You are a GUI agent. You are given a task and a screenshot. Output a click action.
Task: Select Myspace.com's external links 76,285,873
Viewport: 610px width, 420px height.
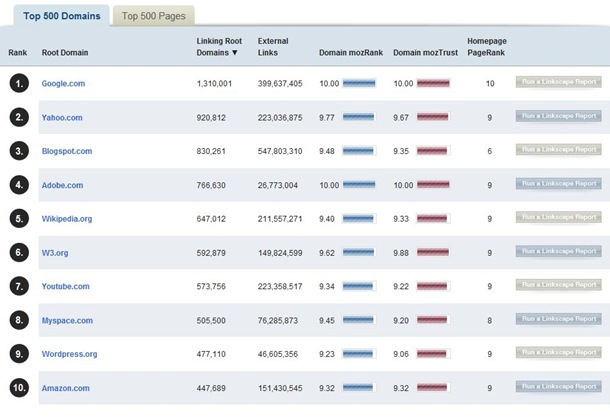point(278,321)
